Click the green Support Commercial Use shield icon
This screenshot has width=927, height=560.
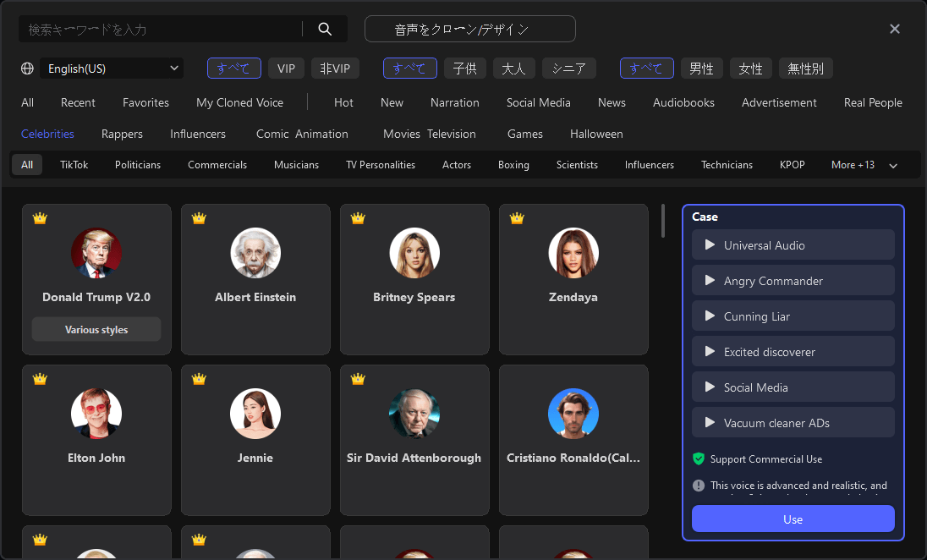[698, 458]
